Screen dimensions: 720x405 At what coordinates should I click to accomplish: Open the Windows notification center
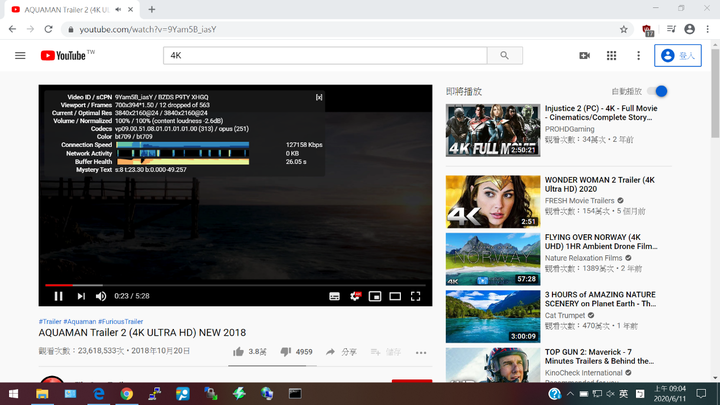pos(701,394)
